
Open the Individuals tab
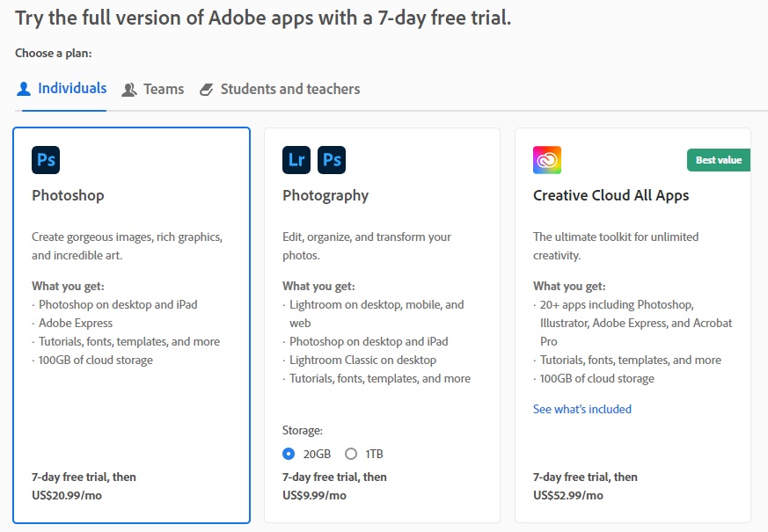coord(62,89)
